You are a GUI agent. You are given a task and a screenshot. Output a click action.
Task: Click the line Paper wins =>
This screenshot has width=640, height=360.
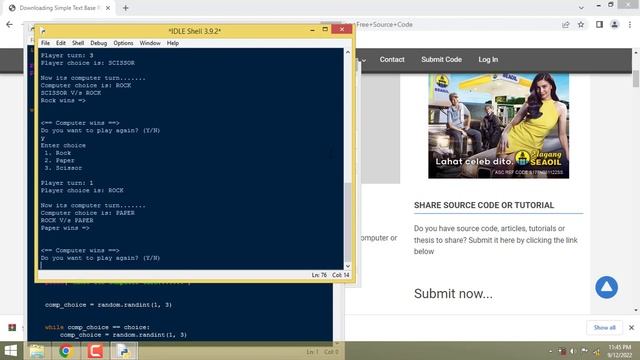65,228
